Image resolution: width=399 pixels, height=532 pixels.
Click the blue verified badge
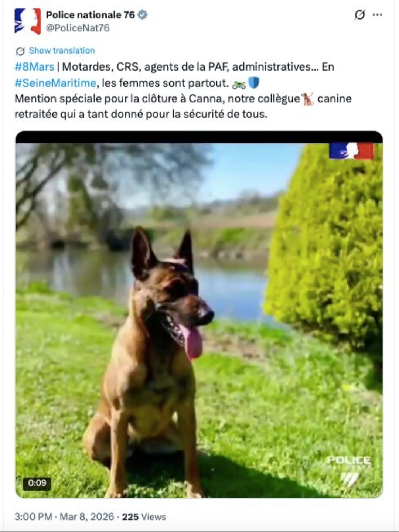click(143, 15)
